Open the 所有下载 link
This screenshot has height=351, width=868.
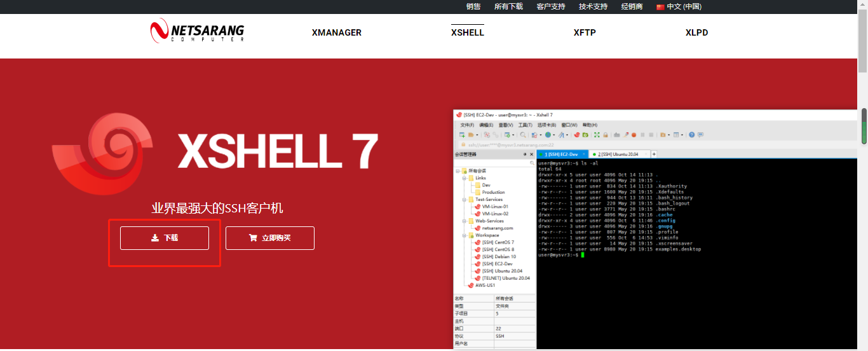click(508, 6)
